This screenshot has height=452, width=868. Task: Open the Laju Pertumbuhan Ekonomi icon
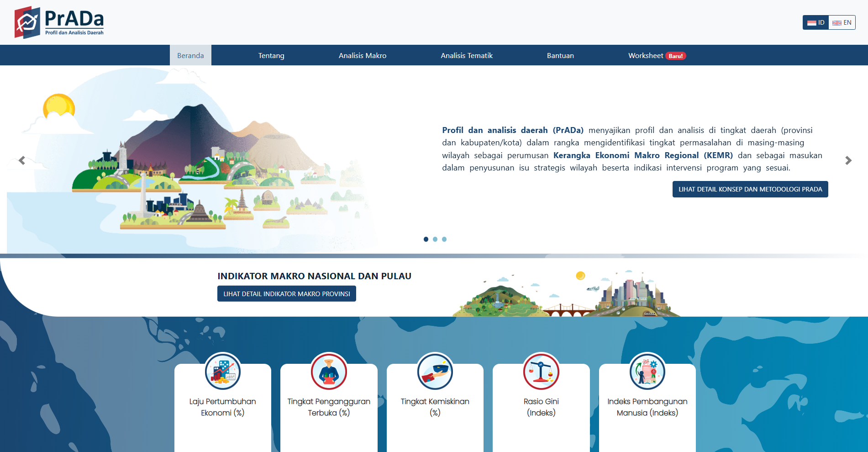point(223,371)
